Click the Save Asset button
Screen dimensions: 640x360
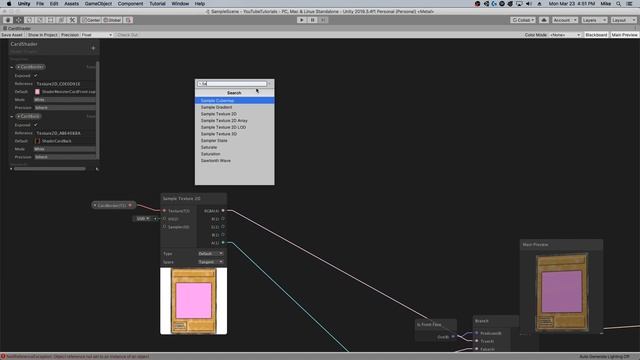(12, 35)
